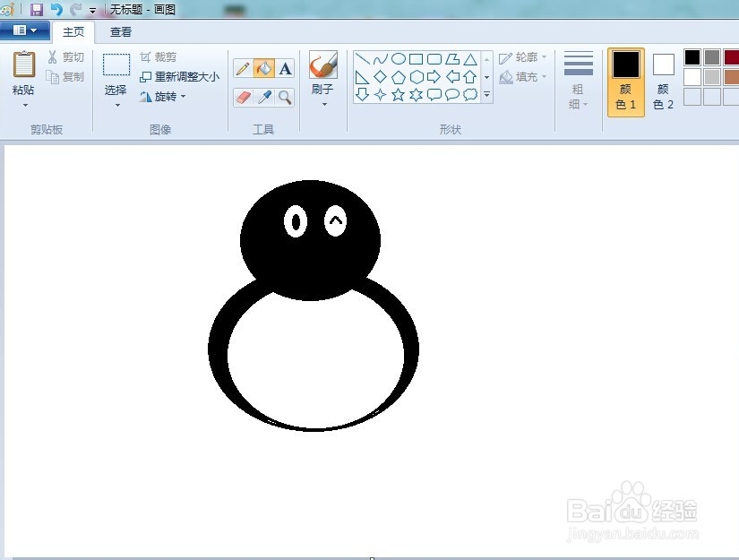Pick the Rounded rectangle shape
The width and height of the screenshot is (739, 560).
click(434, 59)
